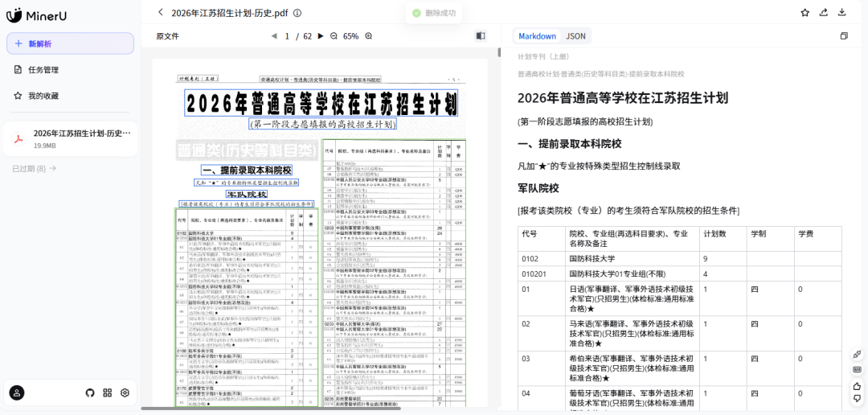The width and height of the screenshot is (868, 415).
Task: Click the MinerU logo in the sidebar
Action: click(36, 15)
